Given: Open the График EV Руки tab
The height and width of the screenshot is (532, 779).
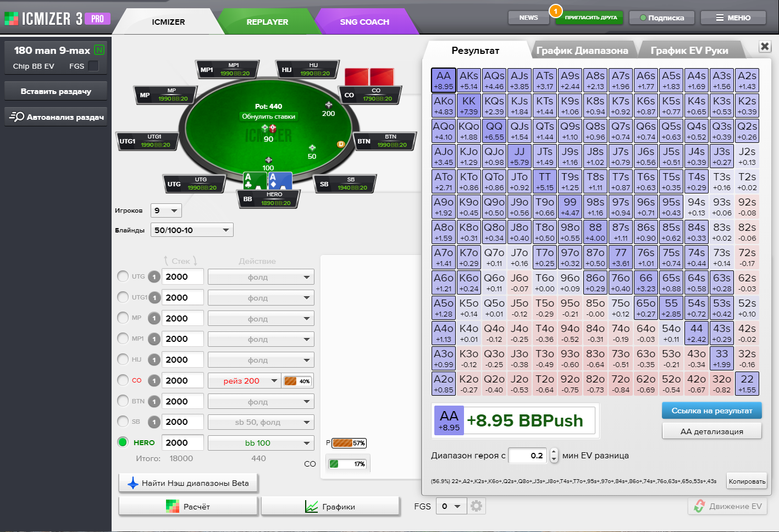Looking at the screenshot, I should [x=689, y=50].
